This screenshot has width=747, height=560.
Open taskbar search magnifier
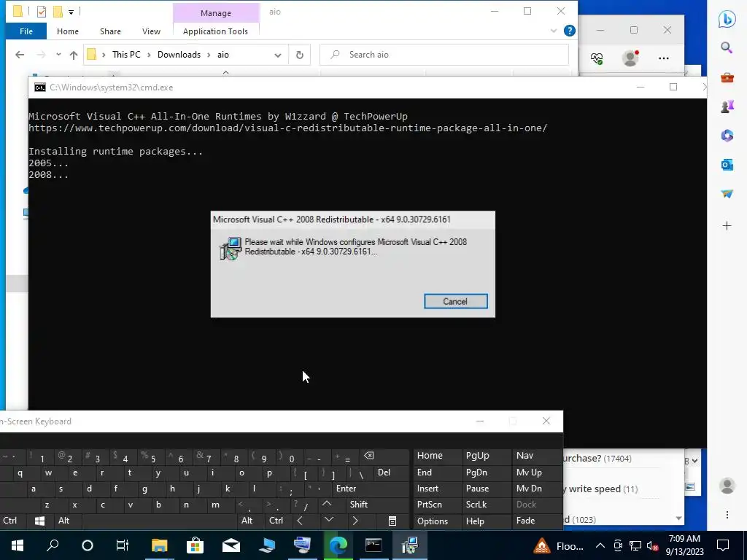click(x=53, y=545)
